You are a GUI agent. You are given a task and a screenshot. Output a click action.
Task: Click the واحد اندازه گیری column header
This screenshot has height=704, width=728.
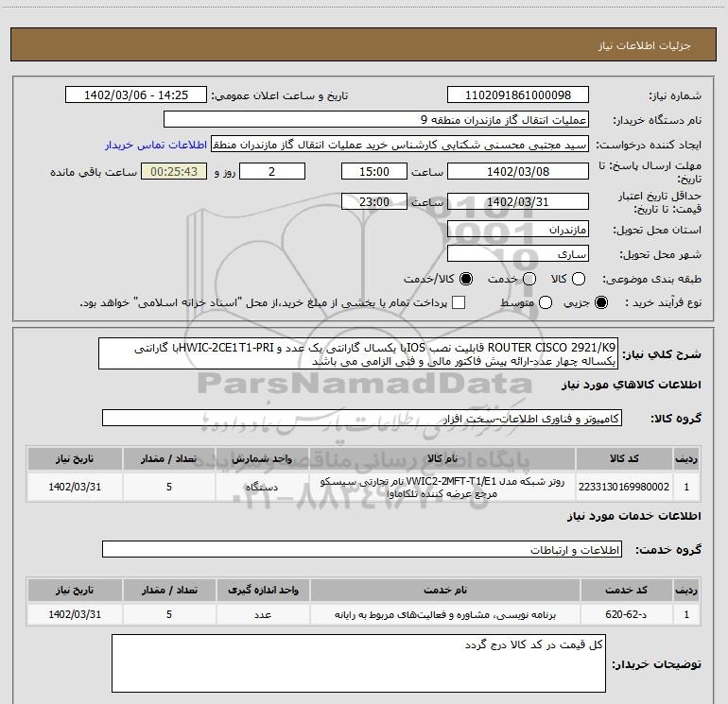pyautogui.click(x=263, y=590)
